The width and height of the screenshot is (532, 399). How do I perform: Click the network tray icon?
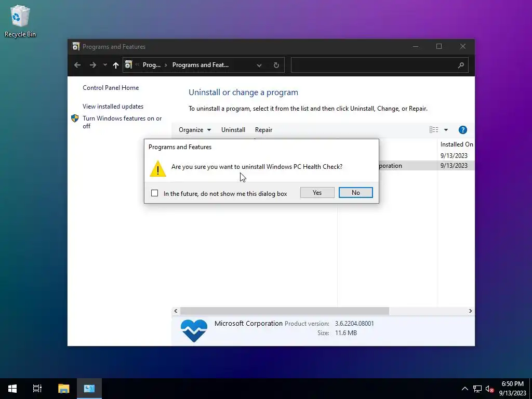click(477, 389)
